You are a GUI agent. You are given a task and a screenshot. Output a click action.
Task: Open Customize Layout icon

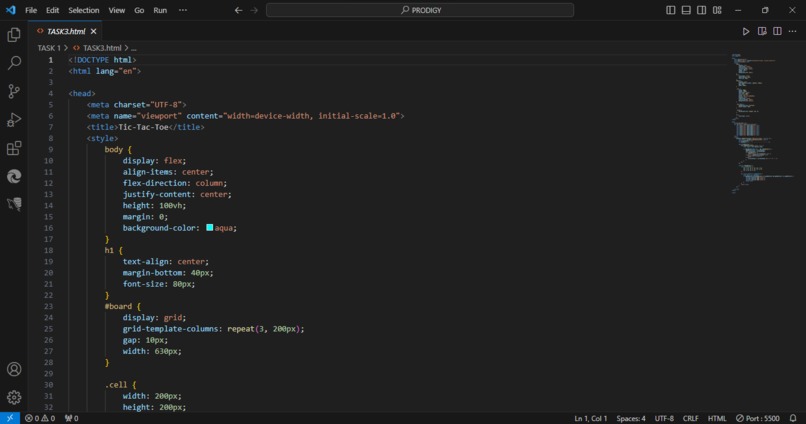click(717, 10)
